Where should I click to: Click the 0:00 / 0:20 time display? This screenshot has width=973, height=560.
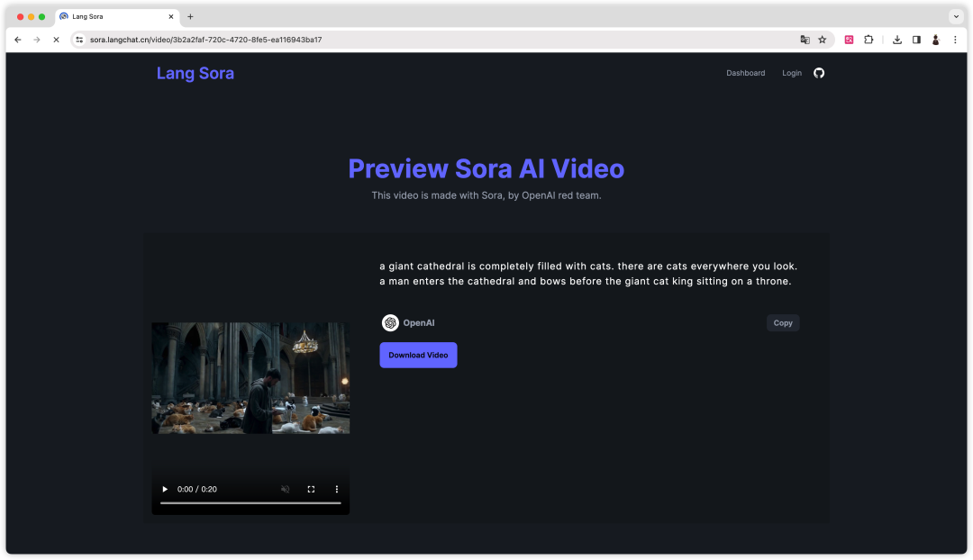tap(197, 489)
